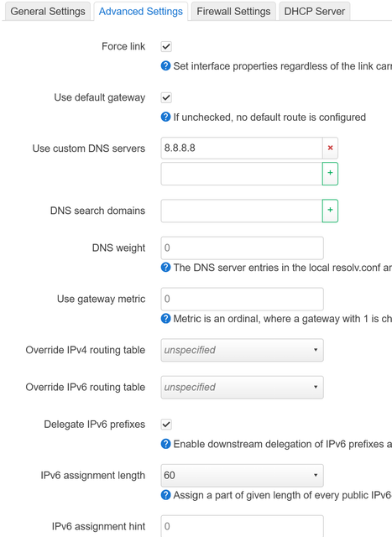Open the IPv6 assignment length dropdown
The height and width of the screenshot is (537, 392).
click(242, 476)
